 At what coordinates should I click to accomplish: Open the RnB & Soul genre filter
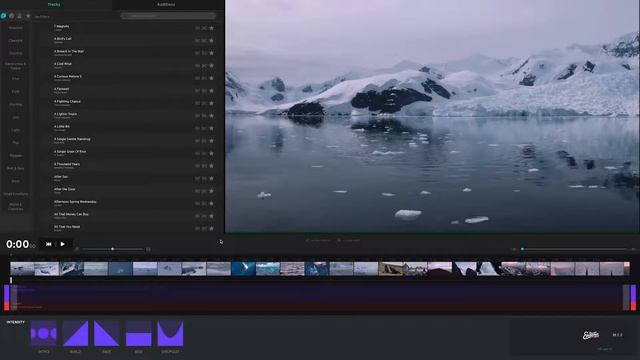click(x=16, y=168)
